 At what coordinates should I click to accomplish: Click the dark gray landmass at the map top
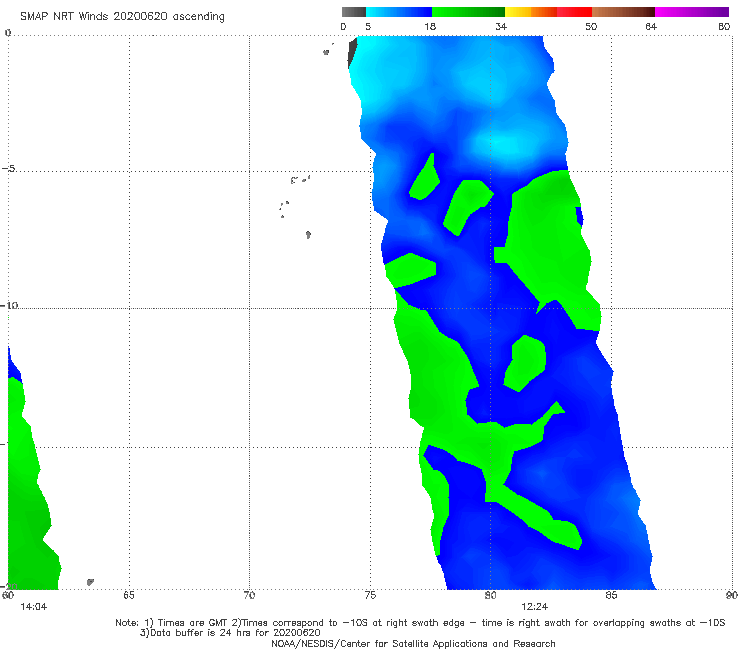[352, 53]
